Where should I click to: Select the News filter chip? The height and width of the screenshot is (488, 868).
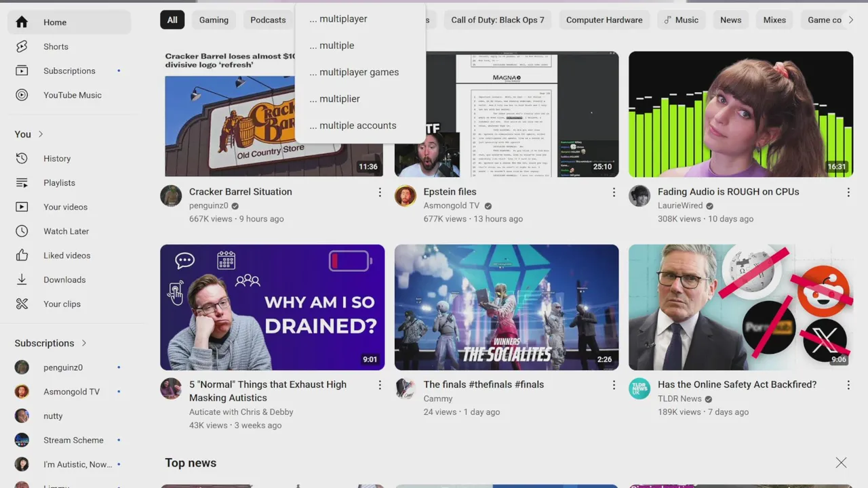click(x=730, y=20)
